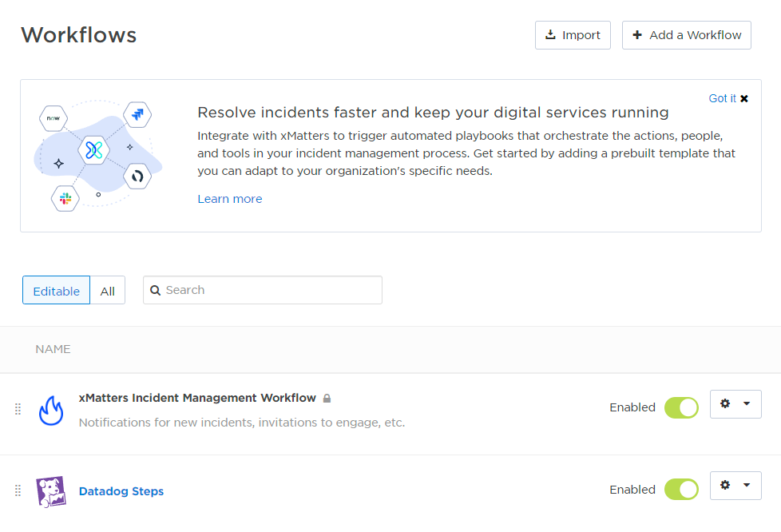Click the Enabled label for Datadog Steps
781x532 pixels.
[x=632, y=490]
